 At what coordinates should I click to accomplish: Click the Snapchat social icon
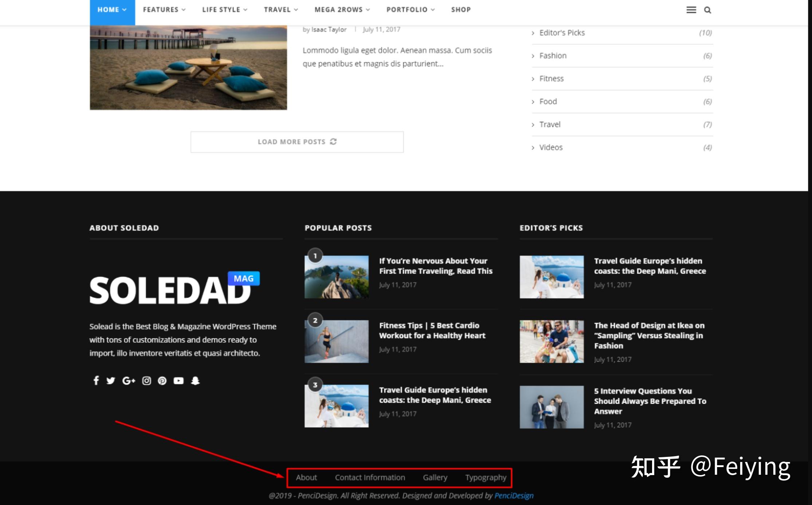[196, 381]
